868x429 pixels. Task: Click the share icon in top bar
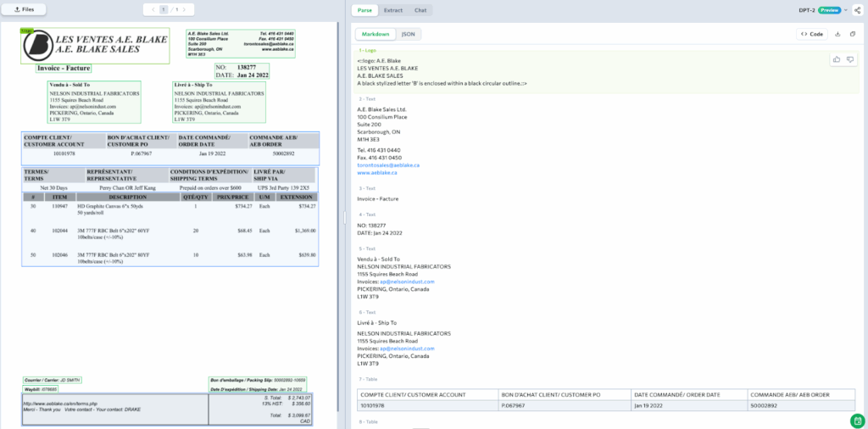(857, 10)
